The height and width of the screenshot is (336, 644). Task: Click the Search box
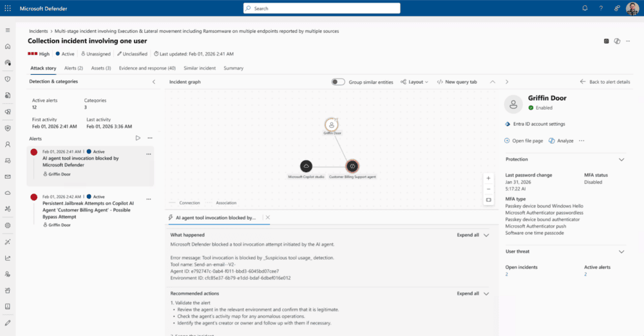click(x=321, y=8)
